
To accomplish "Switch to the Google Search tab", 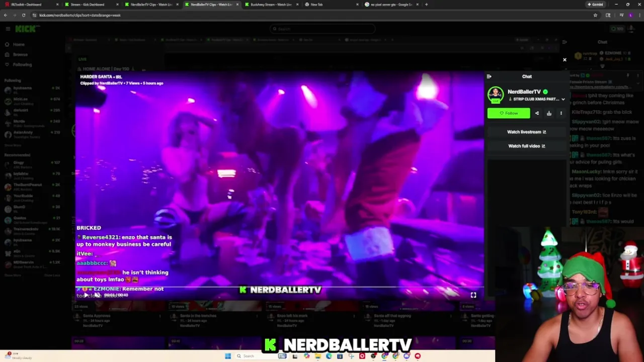I will pos(391,5).
